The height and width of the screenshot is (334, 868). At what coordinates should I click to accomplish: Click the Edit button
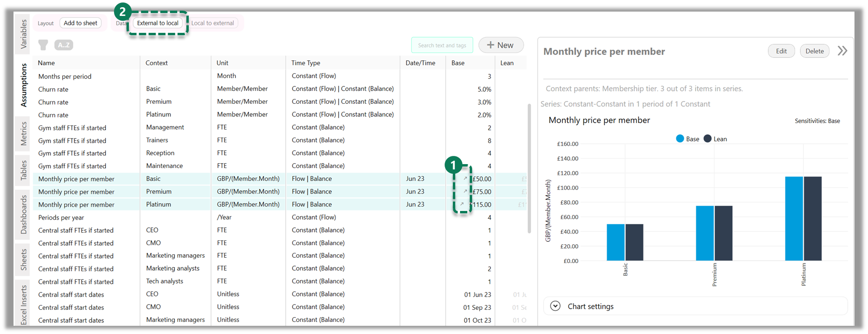781,51
